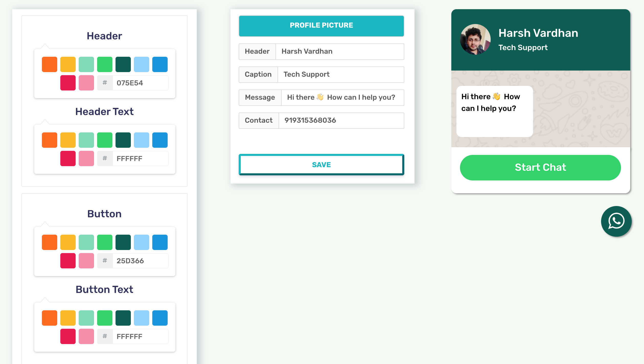Edit the Header name input field
This screenshot has width=644, height=364.
coord(339,51)
